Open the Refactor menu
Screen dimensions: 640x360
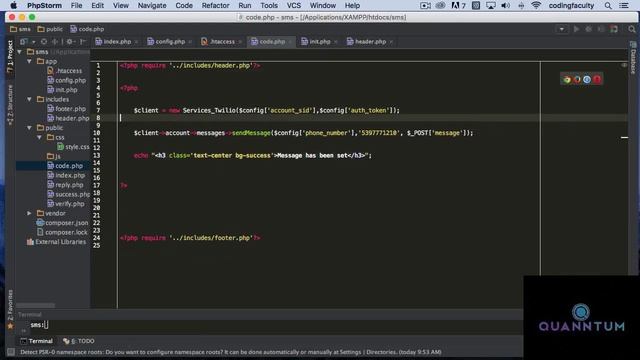pyautogui.click(x=216, y=5)
